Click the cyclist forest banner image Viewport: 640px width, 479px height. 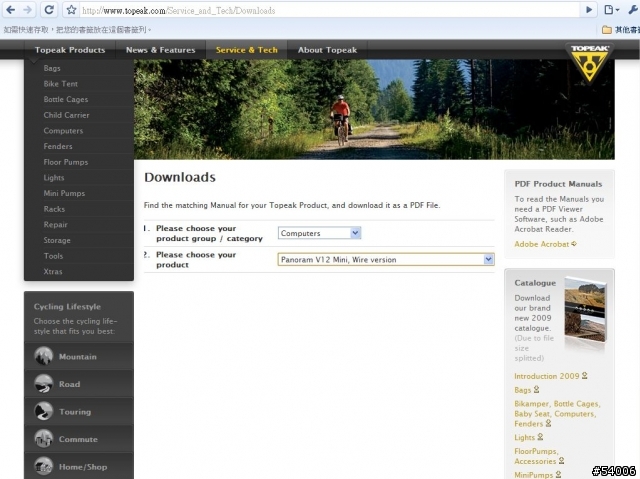point(374,109)
